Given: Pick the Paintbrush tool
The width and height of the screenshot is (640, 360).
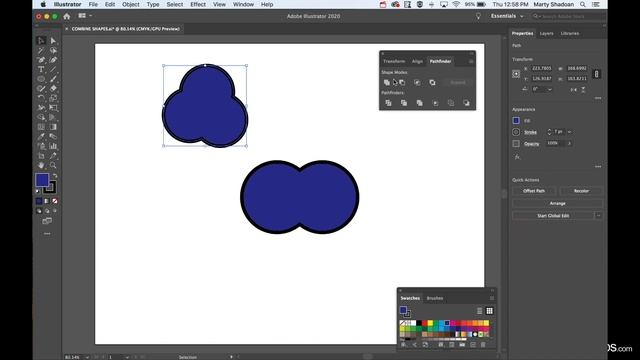Looking at the screenshot, I should (x=53, y=79).
